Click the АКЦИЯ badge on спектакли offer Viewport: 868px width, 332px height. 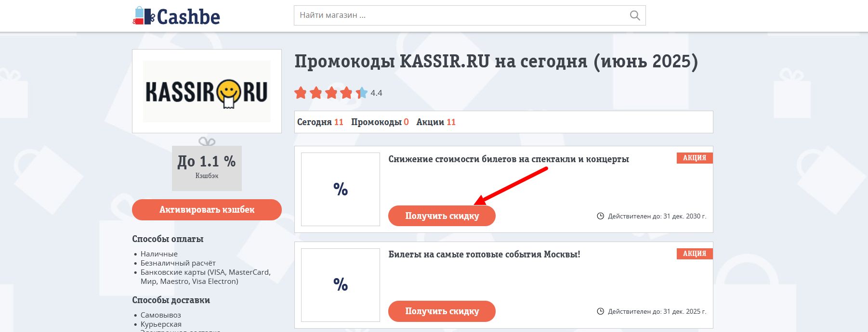pos(695,158)
